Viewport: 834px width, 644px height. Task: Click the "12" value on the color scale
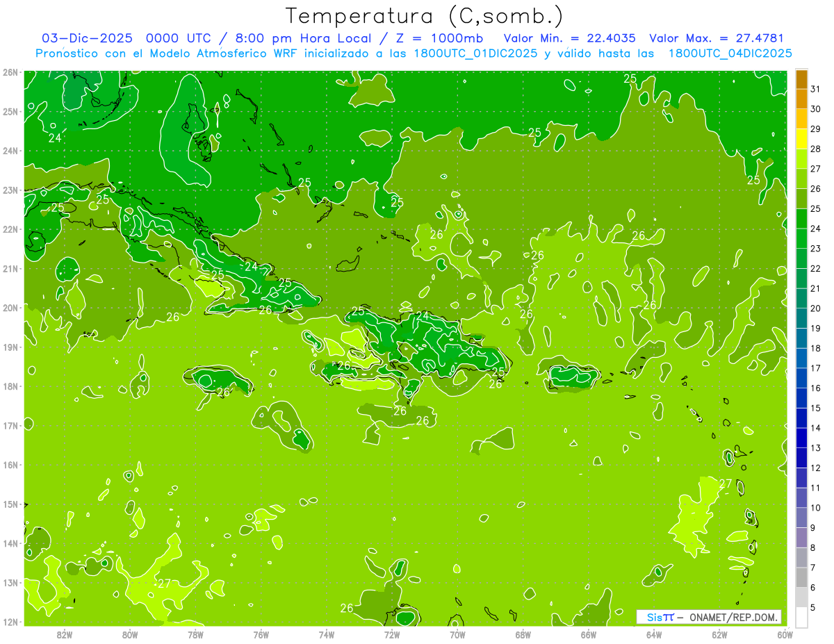[816, 468]
